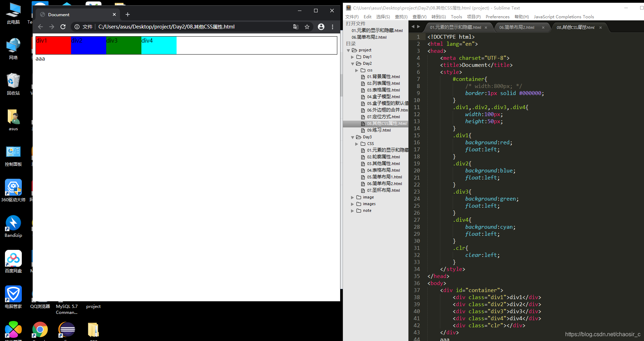Open the Recycle Bin desktop icon

[x=13, y=84]
